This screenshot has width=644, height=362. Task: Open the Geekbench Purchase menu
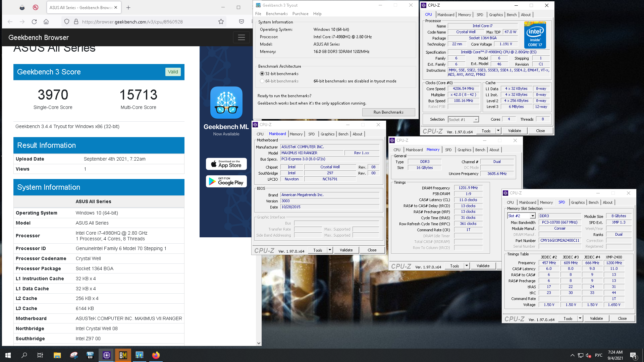click(x=301, y=14)
